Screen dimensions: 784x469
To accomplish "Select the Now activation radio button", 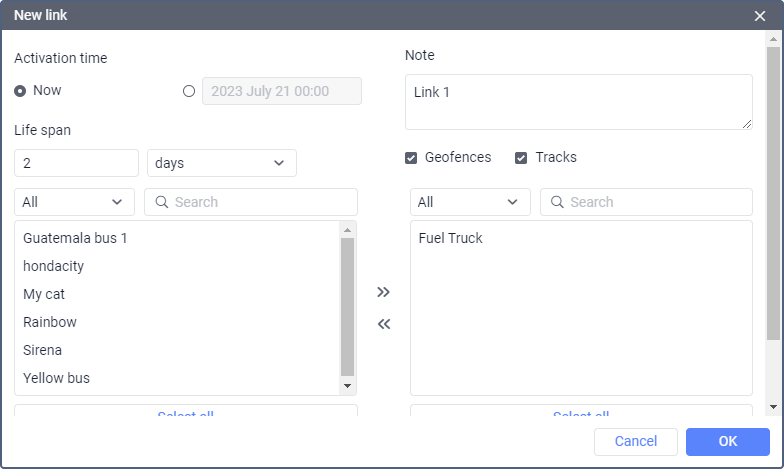I will point(20,91).
